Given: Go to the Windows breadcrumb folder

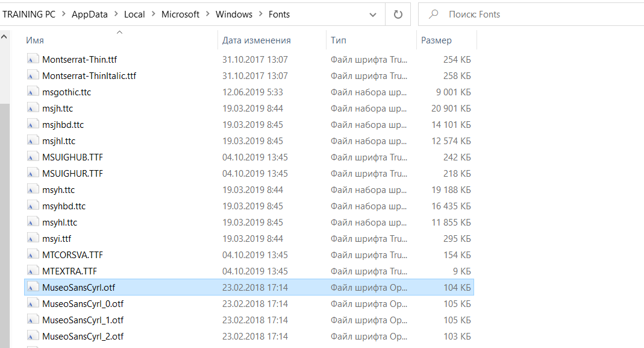Looking at the screenshot, I should [234, 14].
